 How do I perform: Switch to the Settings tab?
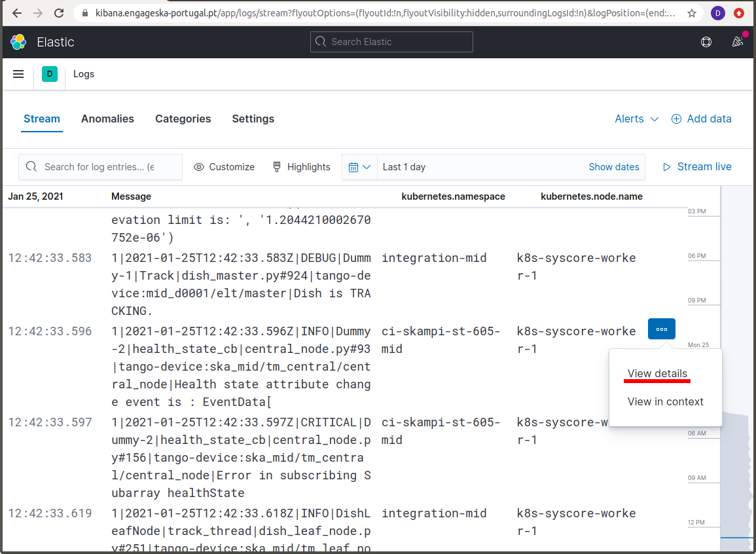pyautogui.click(x=253, y=119)
